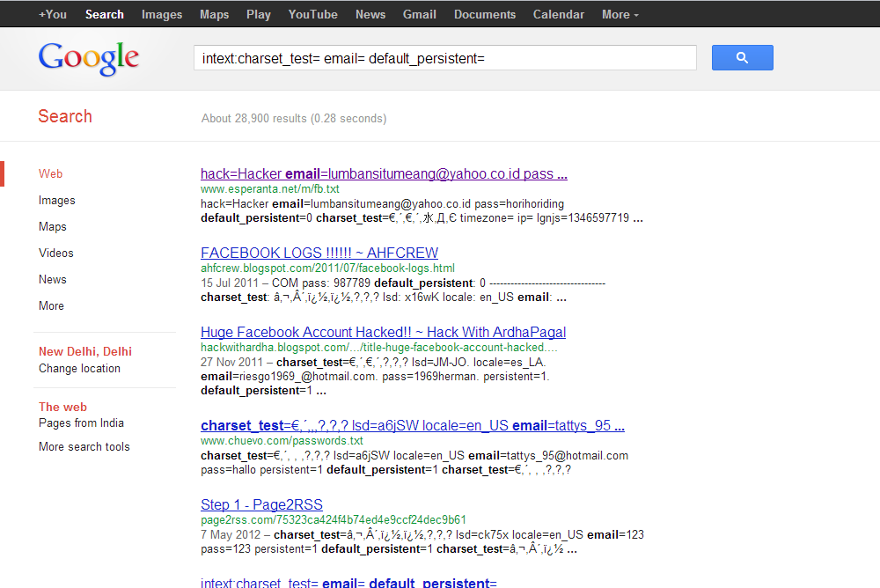
Task: Open News in the top bar
Action: (x=370, y=15)
